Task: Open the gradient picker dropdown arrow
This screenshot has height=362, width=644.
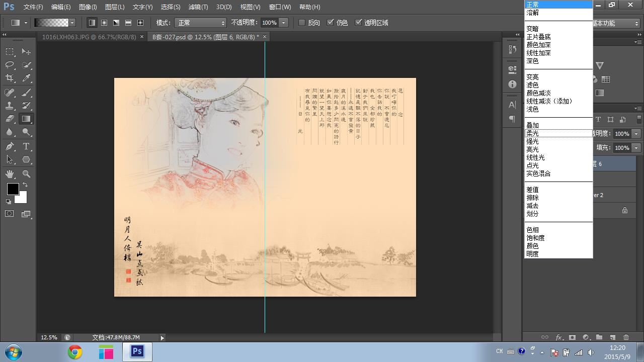Action: [72, 23]
